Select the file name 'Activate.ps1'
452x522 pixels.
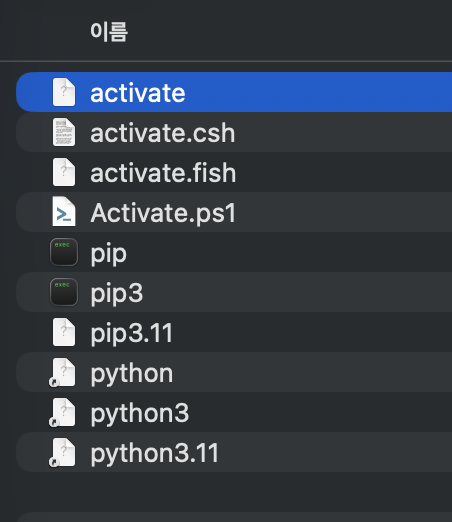coord(163,213)
